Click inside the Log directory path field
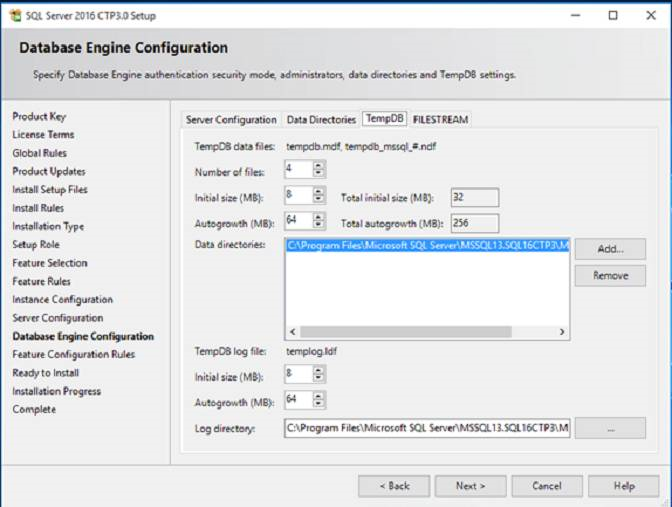672x507 pixels. point(427,428)
